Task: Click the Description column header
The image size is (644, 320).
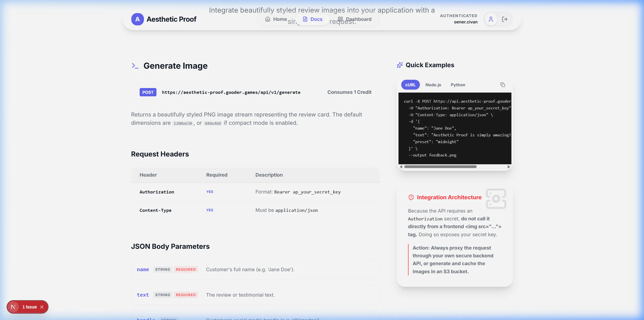Action: (x=269, y=175)
